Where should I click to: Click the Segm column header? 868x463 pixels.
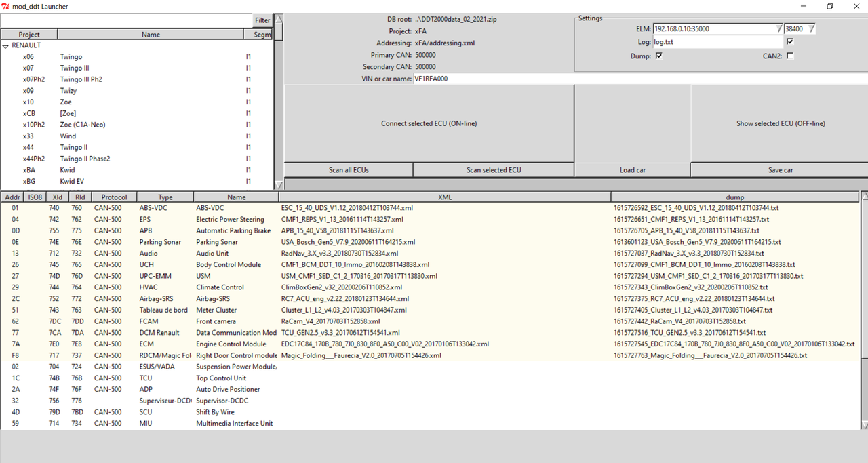tap(259, 34)
